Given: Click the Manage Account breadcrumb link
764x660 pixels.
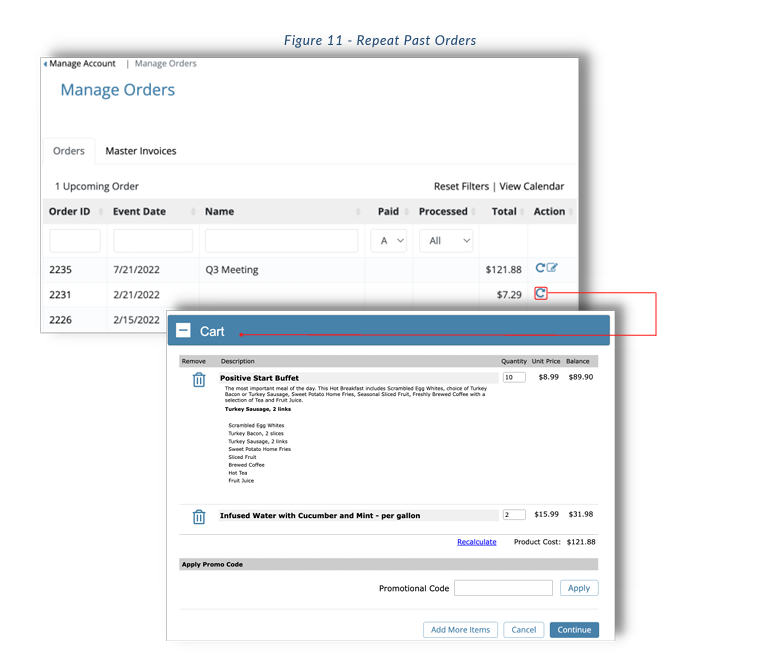Looking at the screenshot, I should tap(82, 64).
